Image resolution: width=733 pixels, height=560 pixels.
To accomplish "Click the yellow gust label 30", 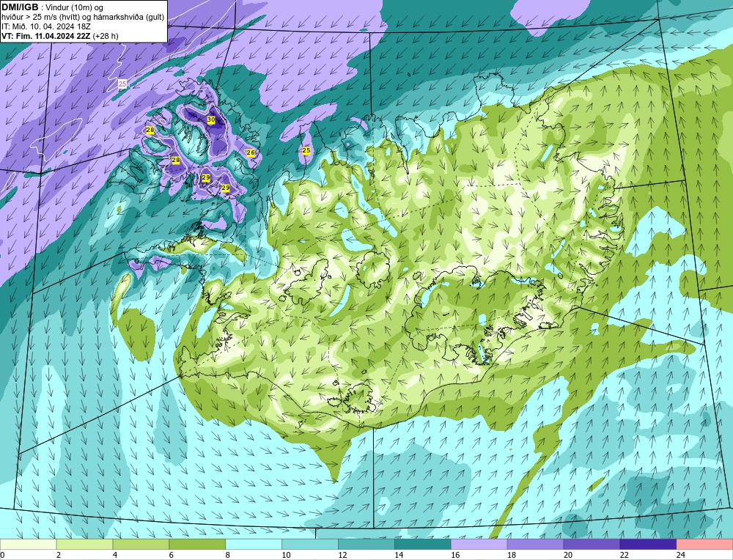I will 211,120.
